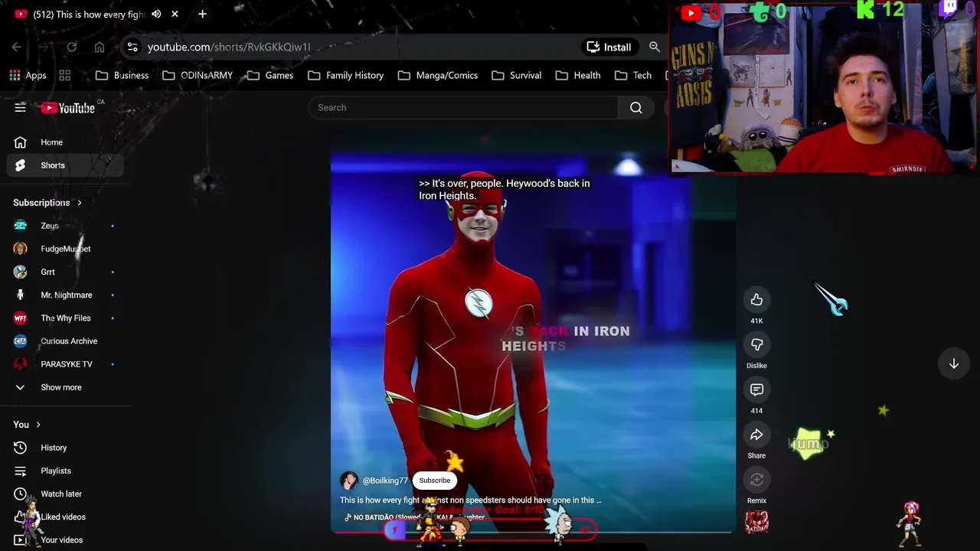Click the Share arrow icon
The image size is (980, 551).
(756, 435)
